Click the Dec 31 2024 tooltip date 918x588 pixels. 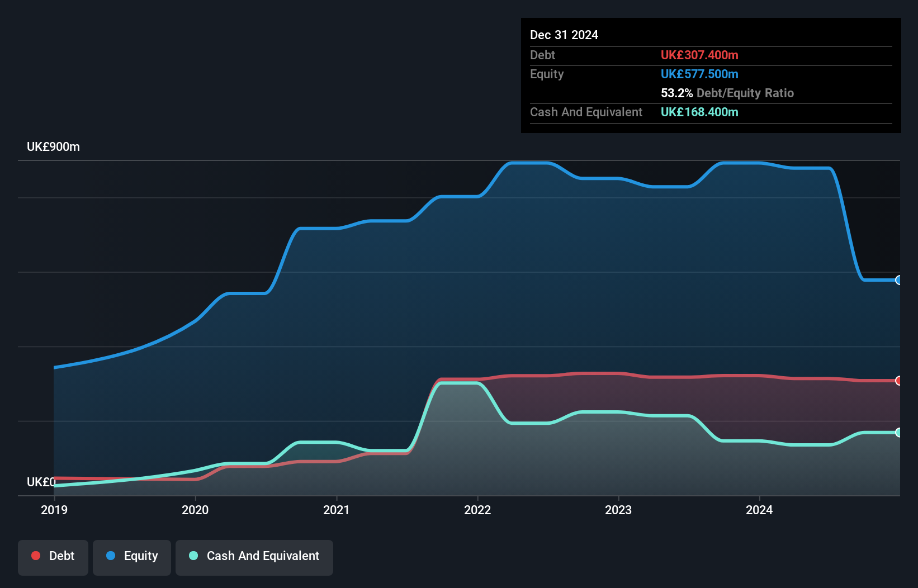tap(564, 35)
